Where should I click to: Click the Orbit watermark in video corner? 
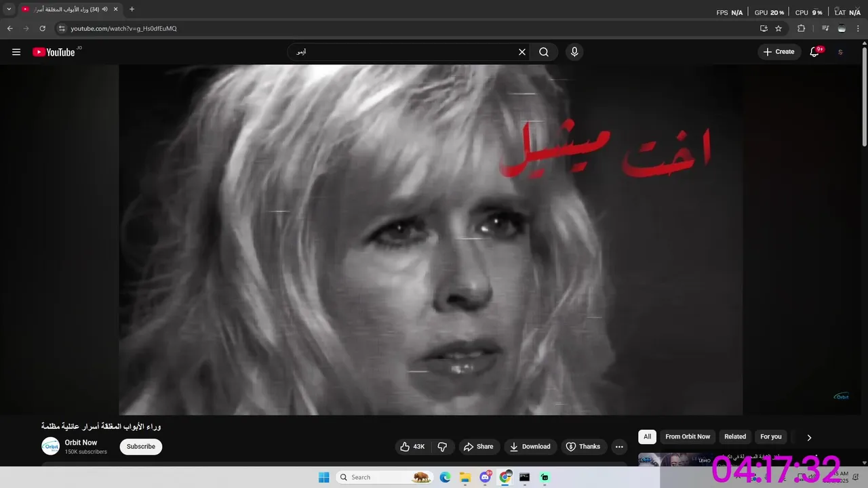pos(841,396)
